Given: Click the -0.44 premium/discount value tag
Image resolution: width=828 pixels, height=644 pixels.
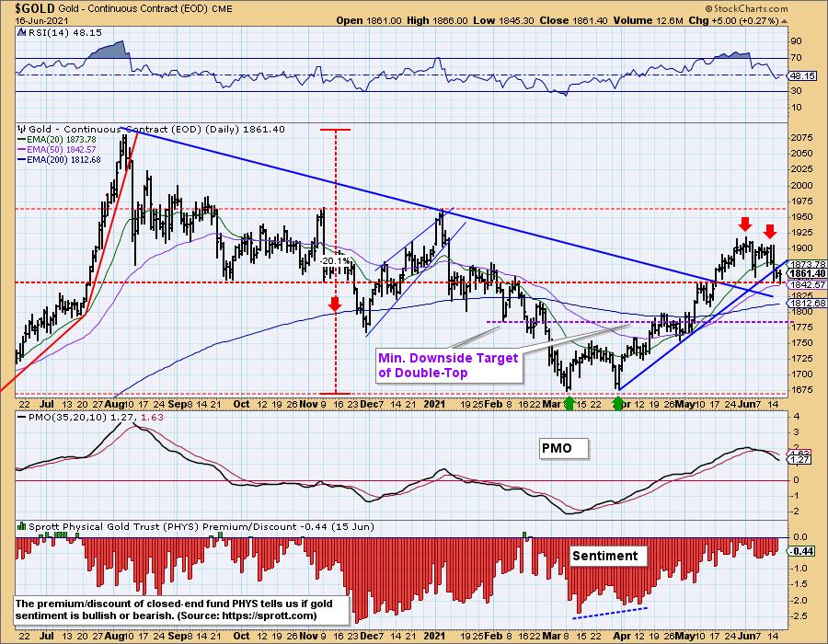Looking at the screenshot, I should 802,551.
